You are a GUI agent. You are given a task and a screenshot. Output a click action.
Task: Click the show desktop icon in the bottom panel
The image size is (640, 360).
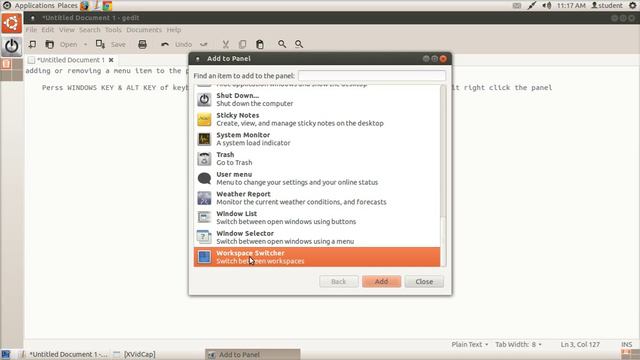pyautogui.click(x=6, y=354)
